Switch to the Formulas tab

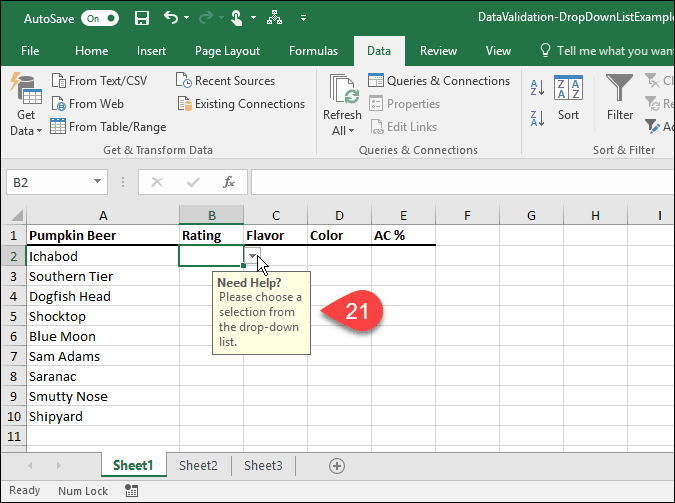tap(313, 51)
